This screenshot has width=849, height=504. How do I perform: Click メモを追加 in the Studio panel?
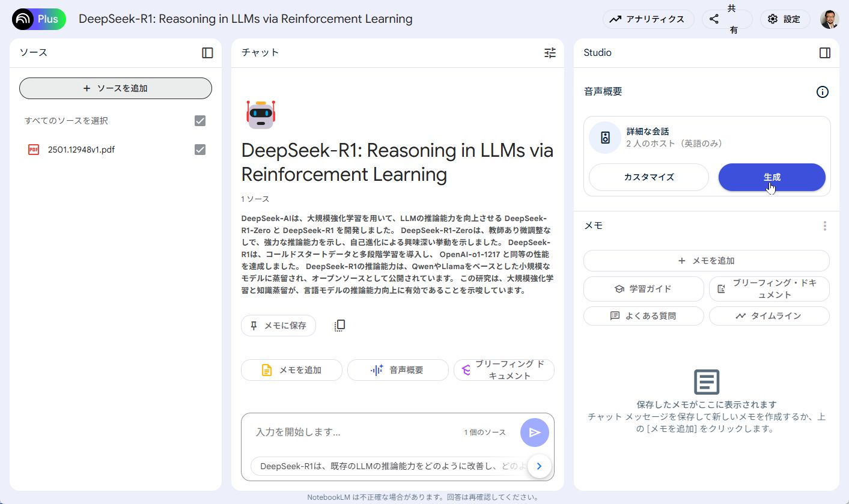pyautogui.click(x=707, y=261)
